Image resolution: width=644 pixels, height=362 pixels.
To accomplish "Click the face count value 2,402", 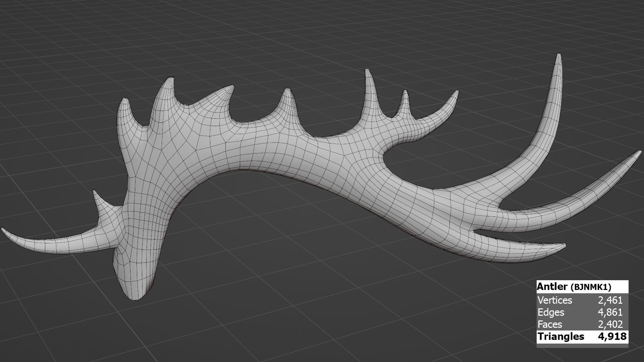I will coord(610,324).
